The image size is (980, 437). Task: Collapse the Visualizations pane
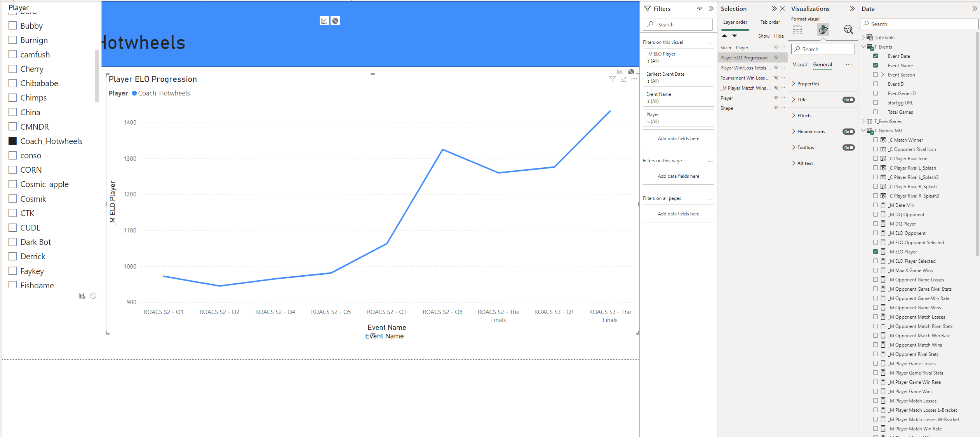pyautogui.click(x=852, y=9)
